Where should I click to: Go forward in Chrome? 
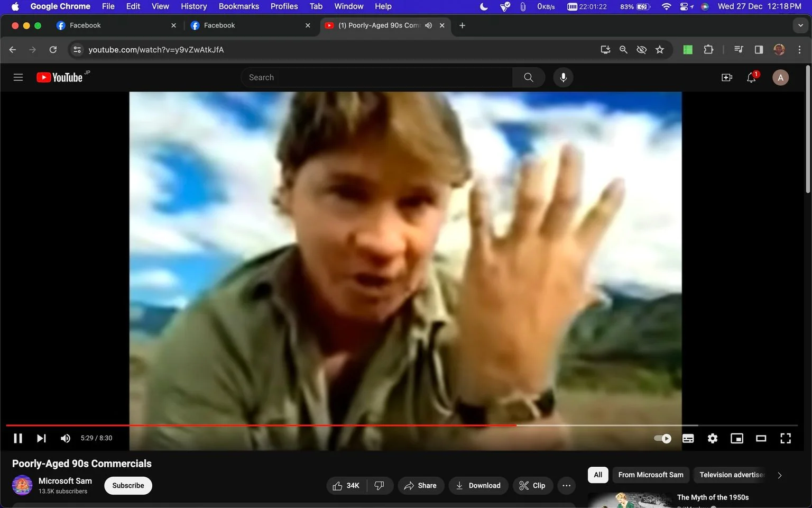click(x=33, y=49)
